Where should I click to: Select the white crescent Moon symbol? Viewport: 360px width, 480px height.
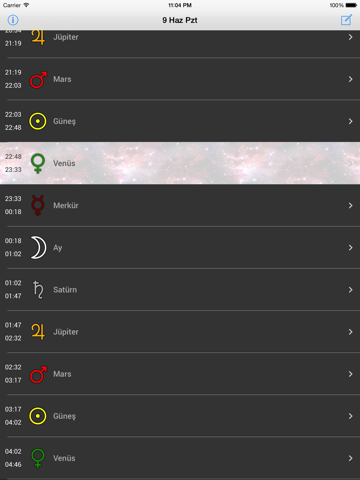point(38,247)
